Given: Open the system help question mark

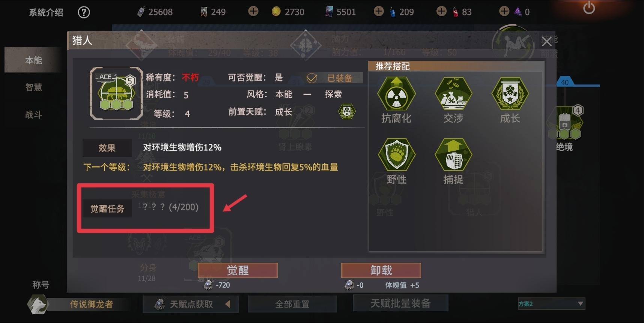Looking at the screenshot, I should tap(84, 12).
